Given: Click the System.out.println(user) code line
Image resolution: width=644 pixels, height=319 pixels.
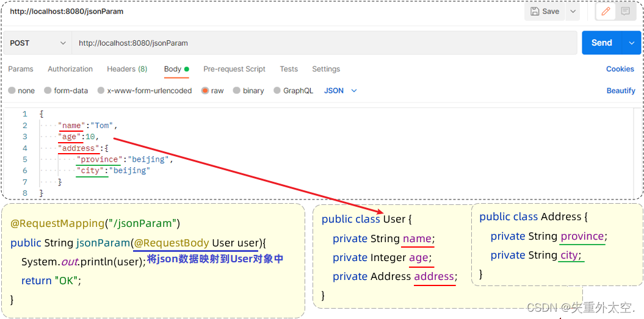Looking at the screenshot, I should pyautogui.click(x=84, y=261).
